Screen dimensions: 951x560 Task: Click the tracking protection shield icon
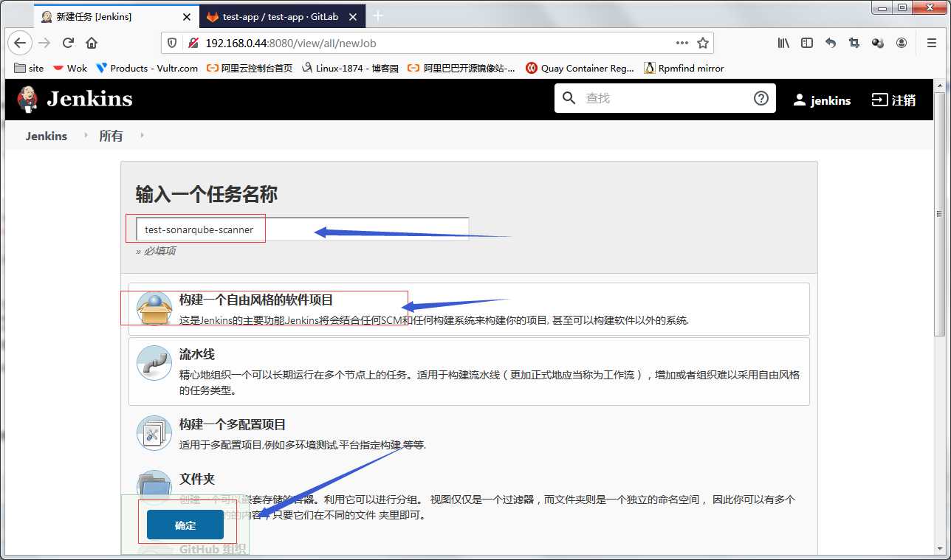coord(172,43)
